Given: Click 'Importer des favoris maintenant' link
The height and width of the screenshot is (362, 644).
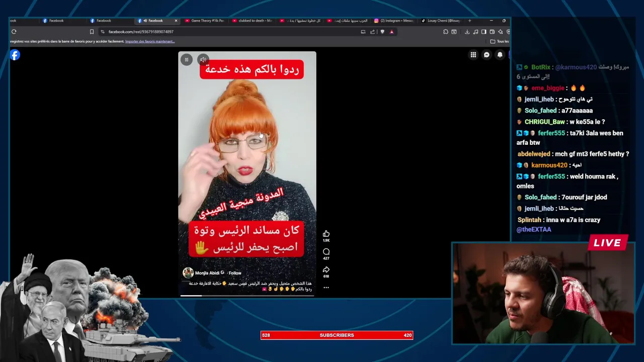Looking at the screenshot, I should (150, 41).
